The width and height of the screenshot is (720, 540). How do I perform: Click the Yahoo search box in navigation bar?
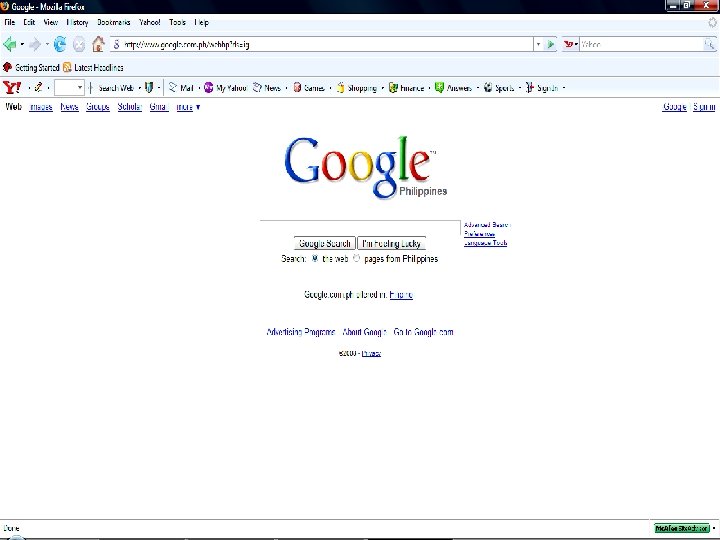[641, 45]
